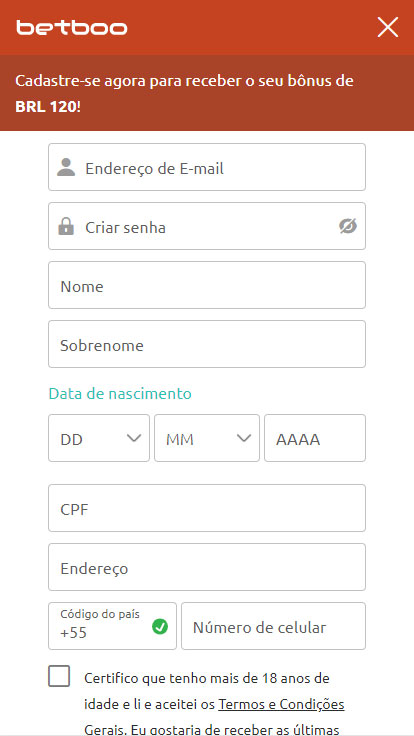Screen dimensions: 414x736
Task: Toggle password visibility eye icon
Action: click(x=348, y=226)
